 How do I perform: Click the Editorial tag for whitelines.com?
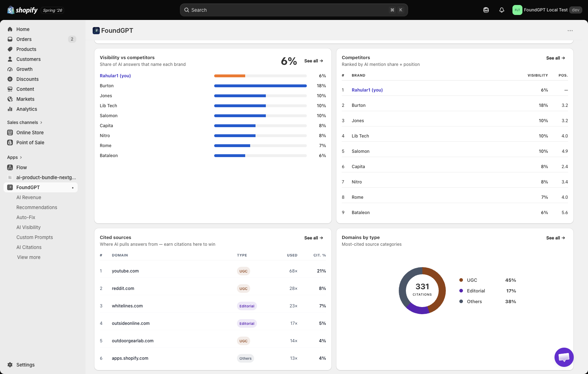click(x=247, y=306)
